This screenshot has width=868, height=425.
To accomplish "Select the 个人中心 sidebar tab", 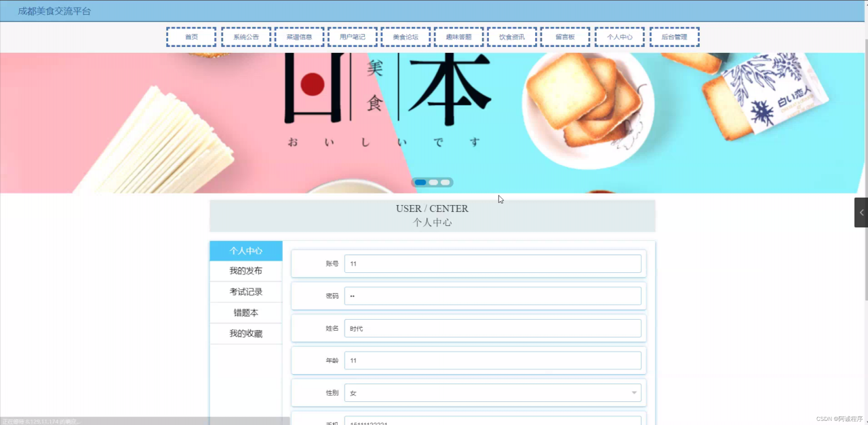I will pos(245,251).
